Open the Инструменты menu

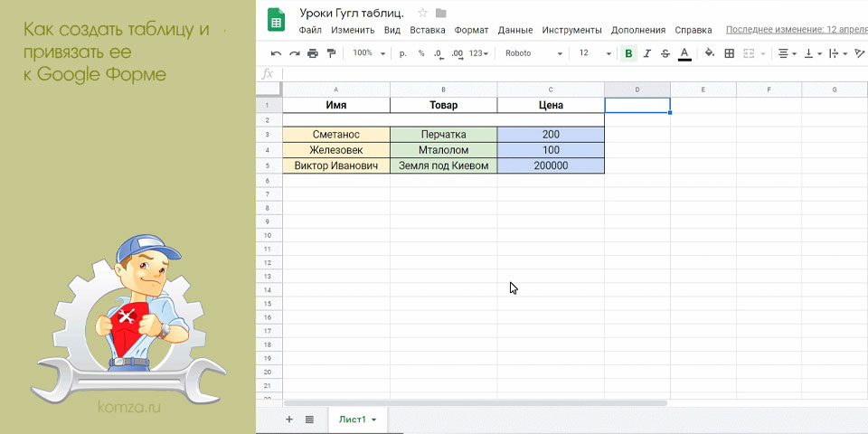click(571, 30)
